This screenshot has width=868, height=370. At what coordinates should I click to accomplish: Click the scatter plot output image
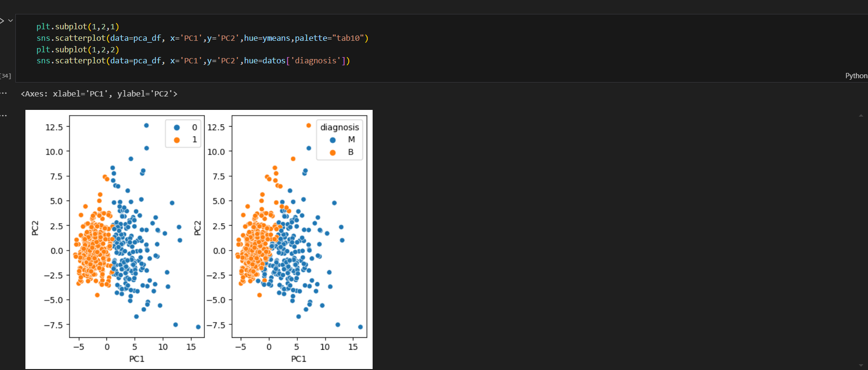199,239
